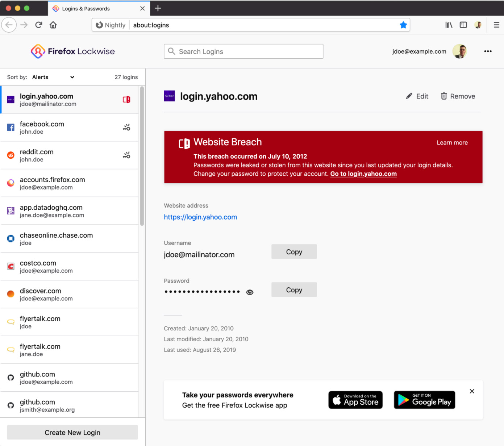The width and height of the screenshot is (504, 446).
Task: Open the accounts.firefox.com login entry
Action: pos(70,183)
